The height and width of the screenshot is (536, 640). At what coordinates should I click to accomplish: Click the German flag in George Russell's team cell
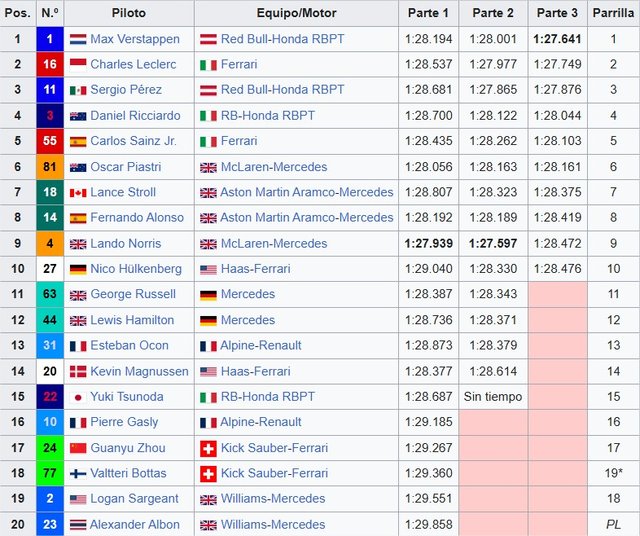click(x=208, y=295)
